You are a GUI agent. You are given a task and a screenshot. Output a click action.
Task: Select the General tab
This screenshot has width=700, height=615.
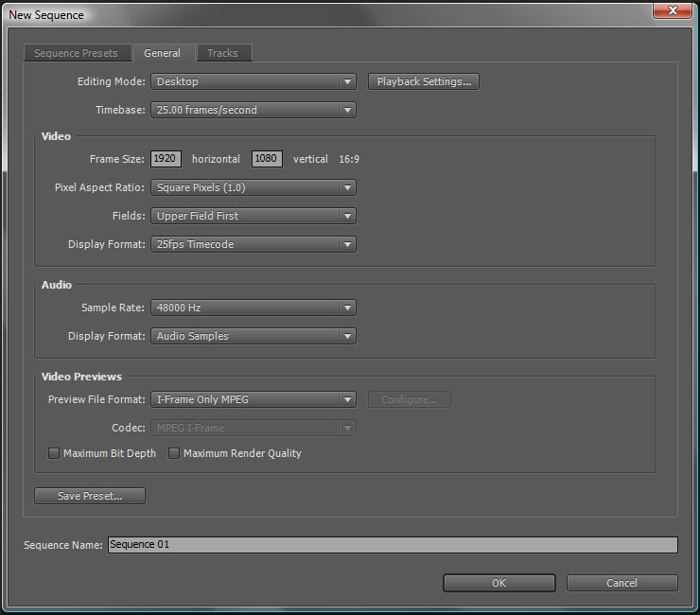click(x=163, y=54)
